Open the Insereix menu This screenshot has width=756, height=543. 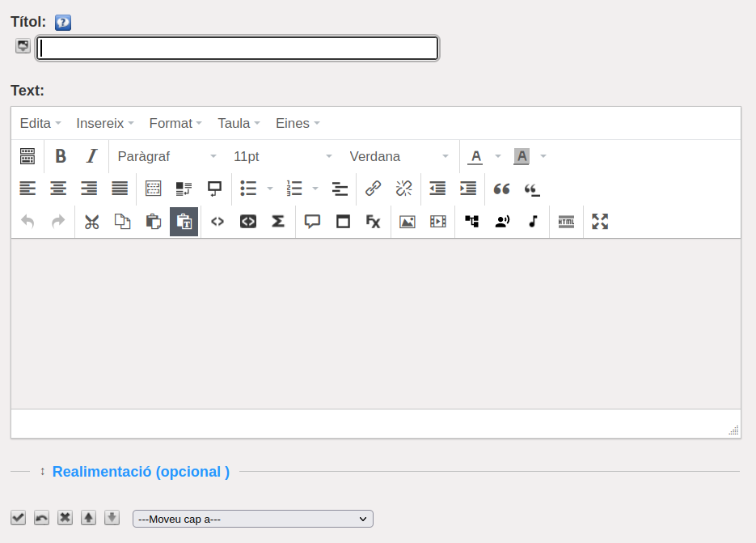click(x=104, y=124)
